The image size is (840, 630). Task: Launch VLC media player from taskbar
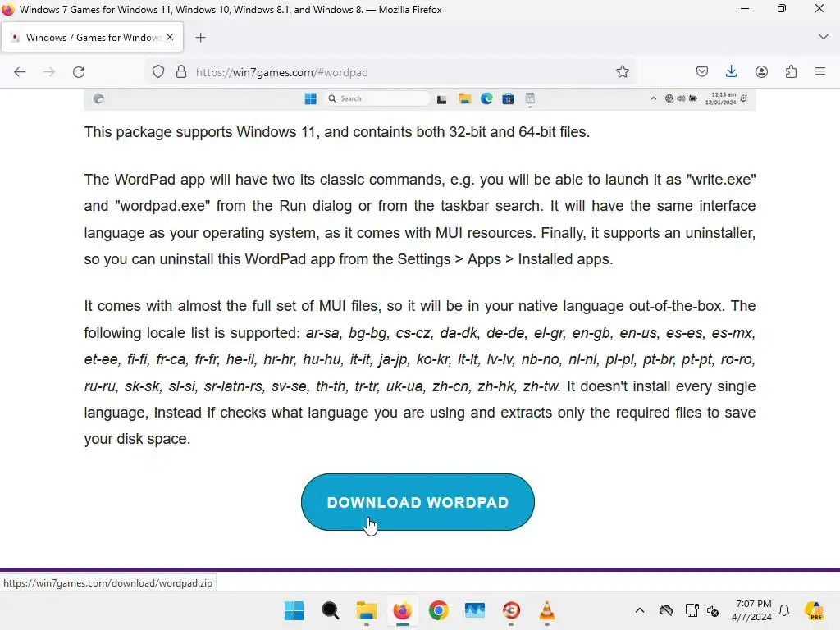[x=547, y=610]
